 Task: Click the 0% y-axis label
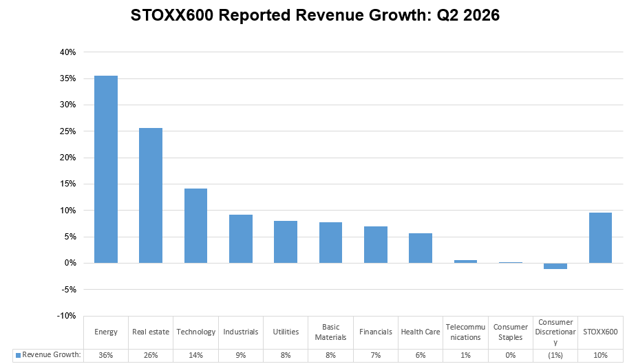pyautogui.click(x=70, y=263)
